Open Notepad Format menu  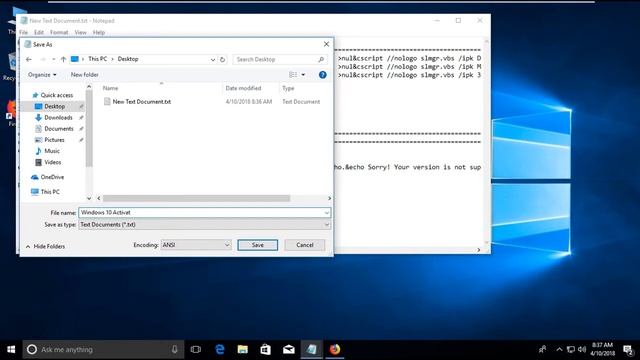click(59, 32)
